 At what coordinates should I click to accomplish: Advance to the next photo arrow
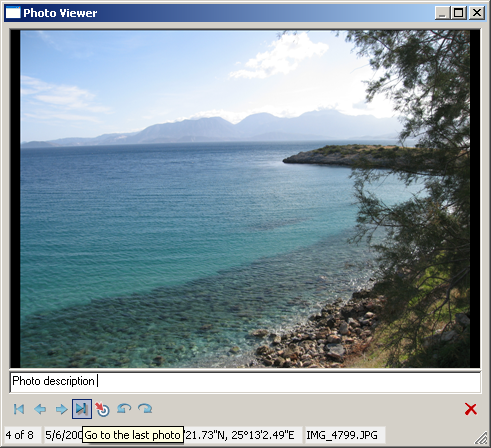(61, 409)
